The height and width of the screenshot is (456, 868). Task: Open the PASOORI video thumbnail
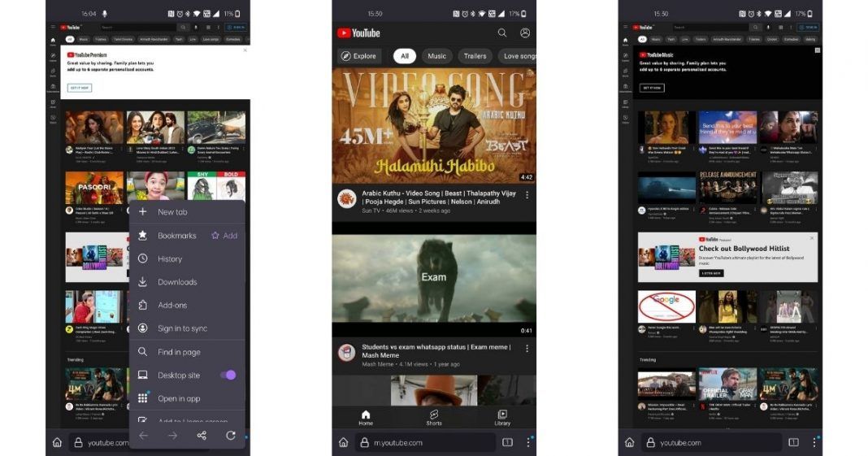pos(94,188)
